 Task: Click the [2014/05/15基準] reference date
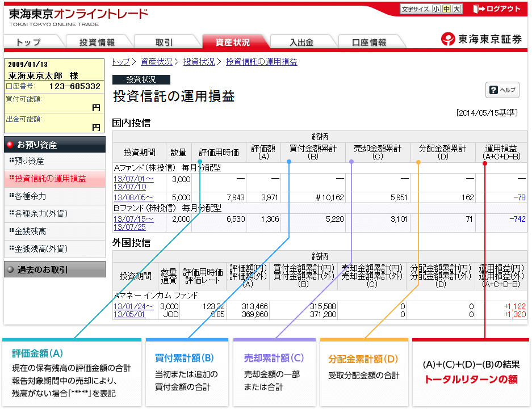tap(487, 113)
